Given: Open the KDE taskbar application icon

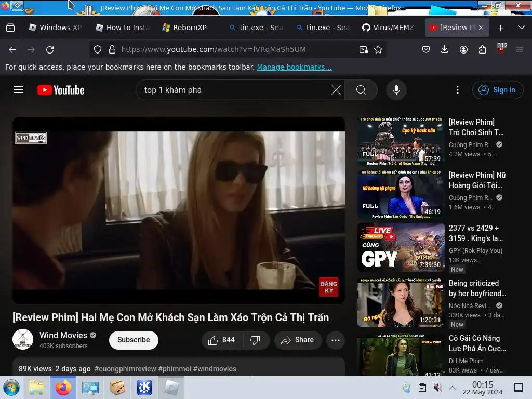Looking at the screenshot, I should click(144, 388).
